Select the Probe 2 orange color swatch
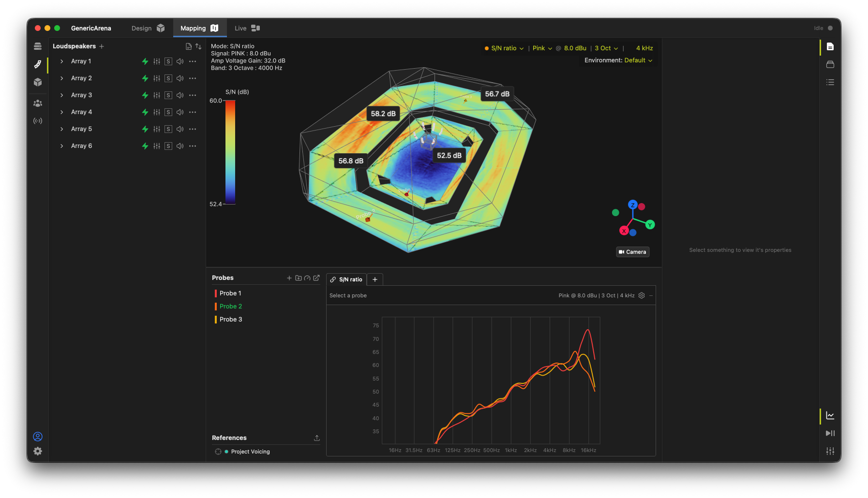868x498 pixels. pos(216,307)
